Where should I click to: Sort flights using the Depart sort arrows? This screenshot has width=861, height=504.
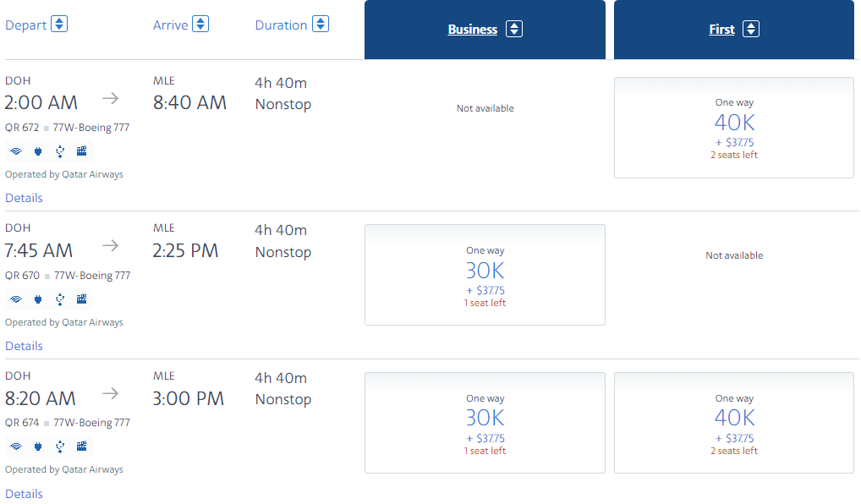(x=59, y=25)
